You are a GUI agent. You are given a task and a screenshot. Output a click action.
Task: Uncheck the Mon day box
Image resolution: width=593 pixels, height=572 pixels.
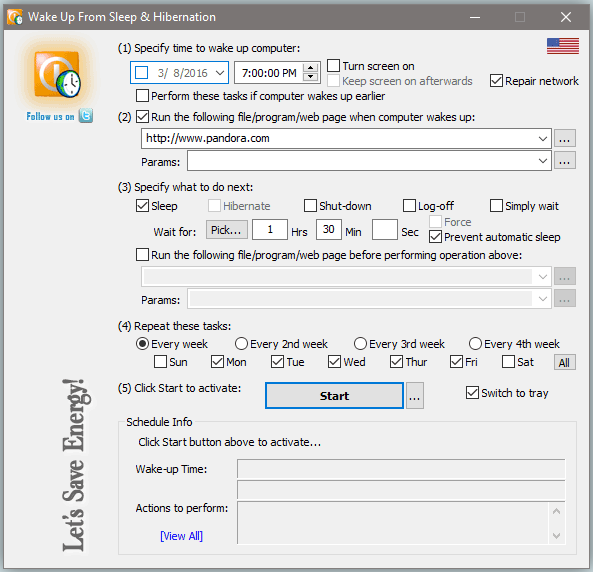(217, 362)
